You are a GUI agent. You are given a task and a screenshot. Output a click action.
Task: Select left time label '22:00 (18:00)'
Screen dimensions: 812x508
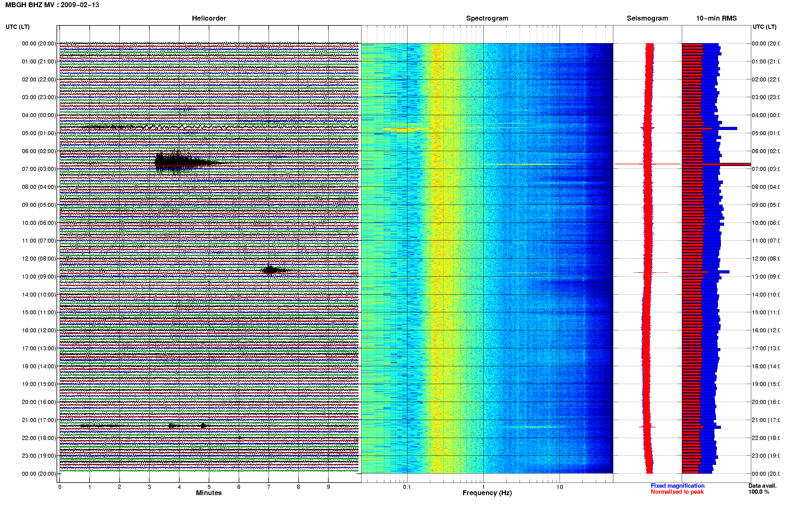click(x=39, y=438)
